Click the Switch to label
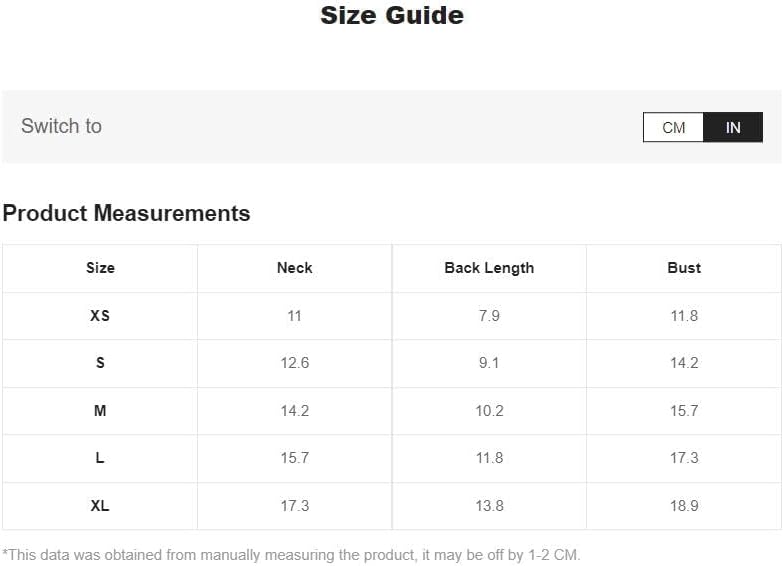Image resolution: width=784 pixels, height=566 pixels. pos(61,126)
